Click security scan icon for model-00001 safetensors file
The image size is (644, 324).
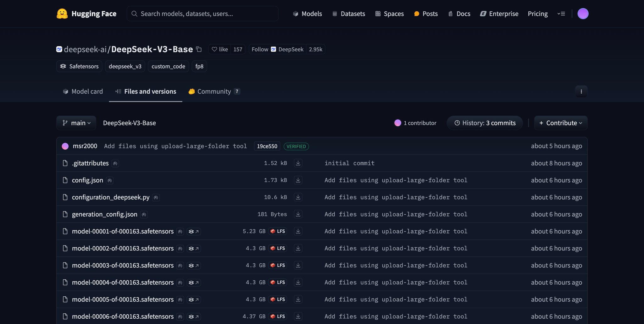pyautogui.click(x=180, y=232)
